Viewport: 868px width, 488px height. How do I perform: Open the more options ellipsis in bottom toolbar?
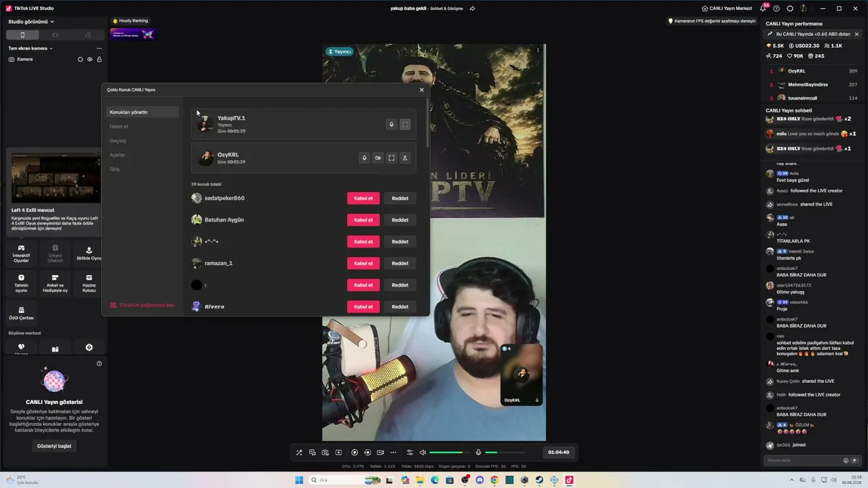(393, 452)
